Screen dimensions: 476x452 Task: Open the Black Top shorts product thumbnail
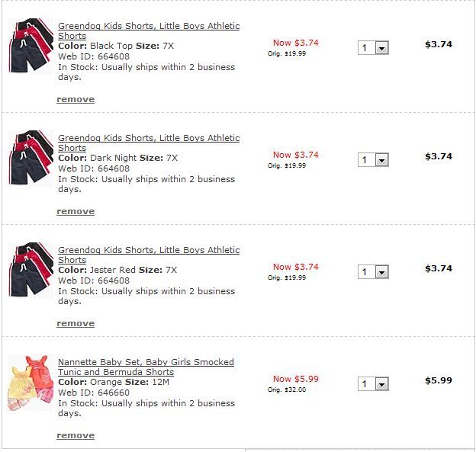click(31, 46)
